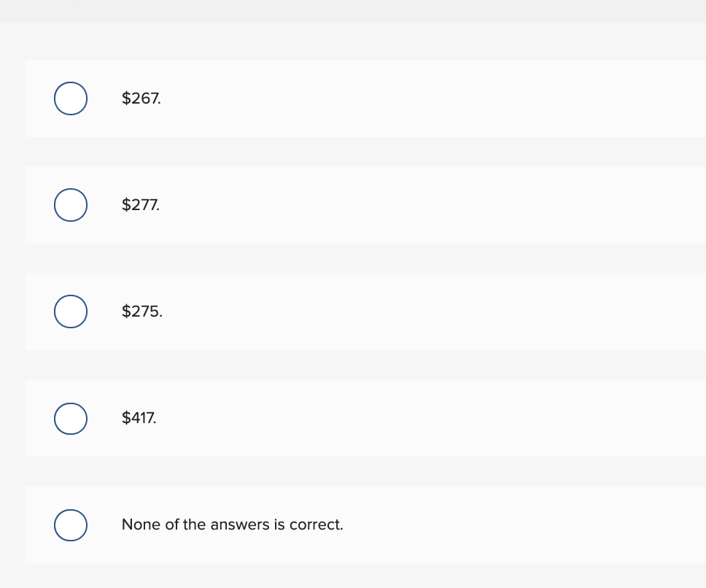Select the radio button for $417
Image resolution: width=706 pixels, height=588 pixels.
coord(70,418)
